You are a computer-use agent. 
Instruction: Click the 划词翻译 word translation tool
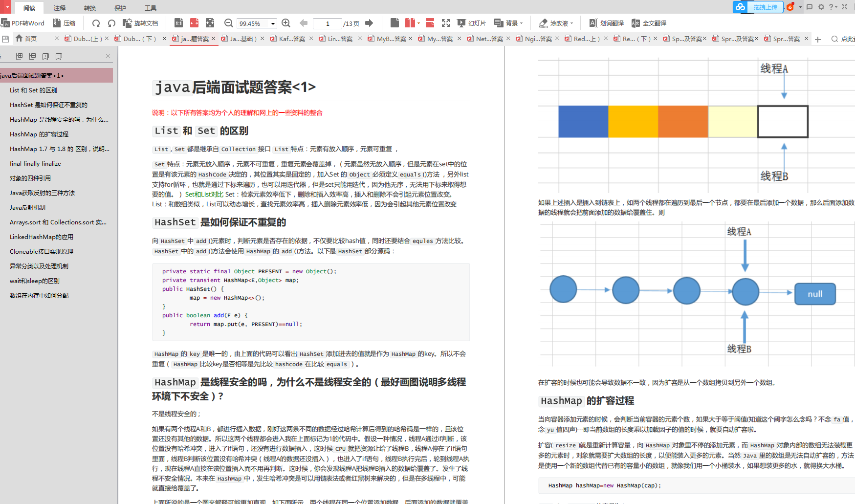(607, 23)
